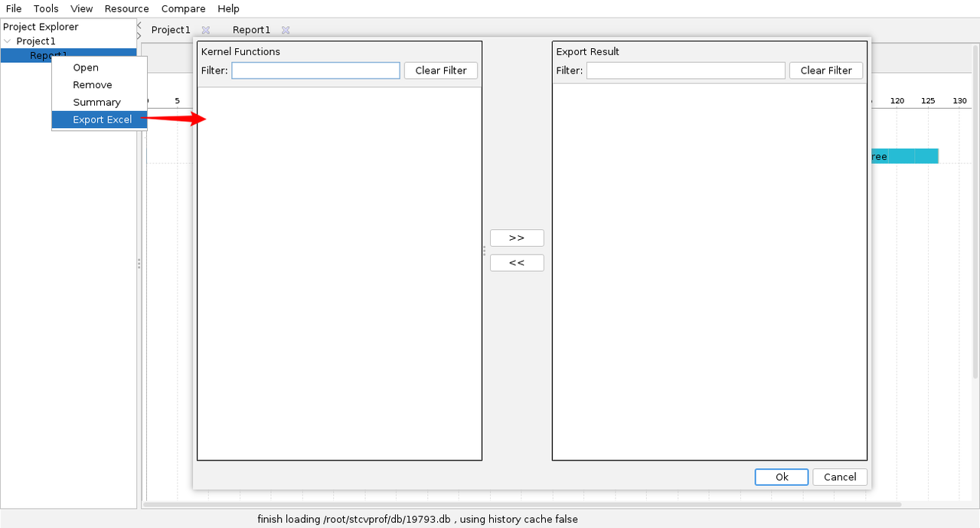
Task: Close the Project1 tab via its X icon
Action: click(x=205, y=30)
